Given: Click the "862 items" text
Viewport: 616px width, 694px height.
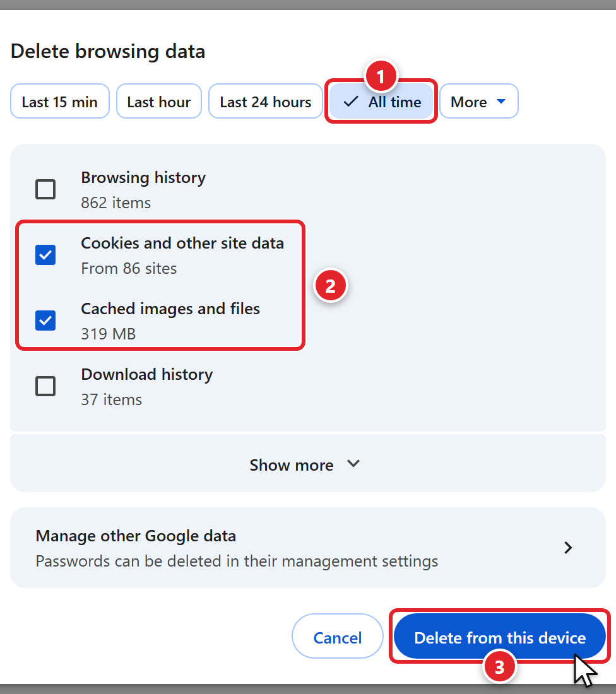Looking at the screenshot, I should (115, 203).
